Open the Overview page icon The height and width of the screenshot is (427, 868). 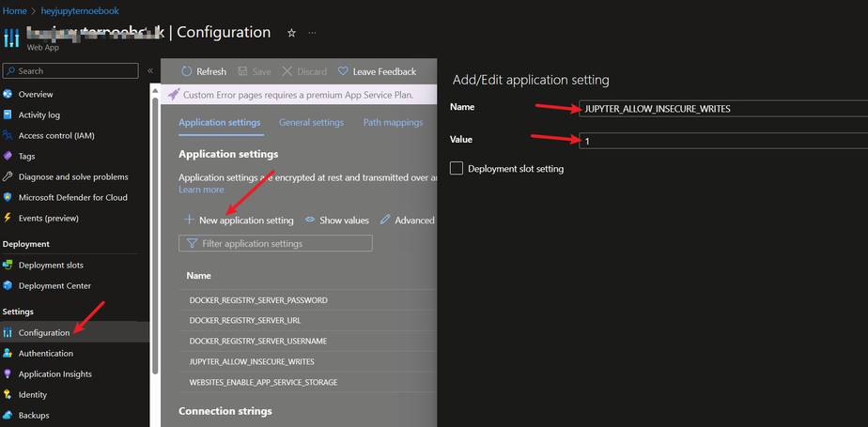8,94
